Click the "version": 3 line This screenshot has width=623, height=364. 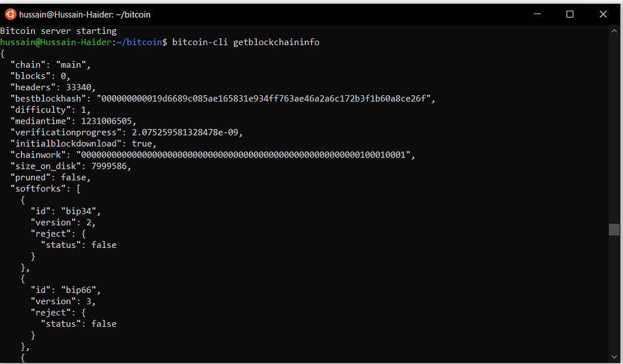click(63, 301)
